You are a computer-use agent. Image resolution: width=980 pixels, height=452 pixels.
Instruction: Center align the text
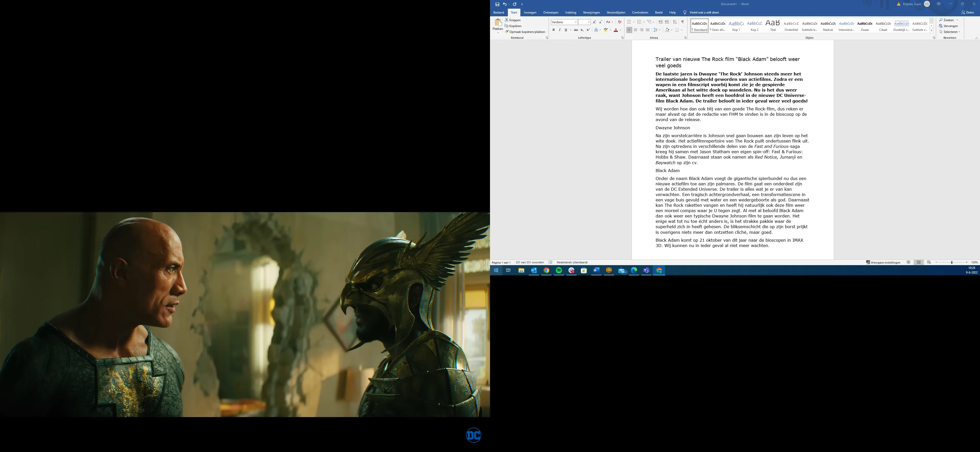point(635,30)
